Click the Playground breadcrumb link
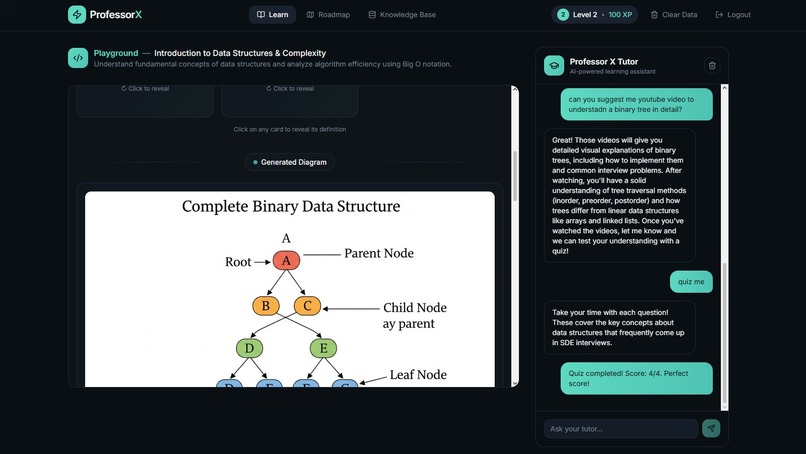Image resolution: width=806 pixels, height=454 pixels. click(116, 53)
